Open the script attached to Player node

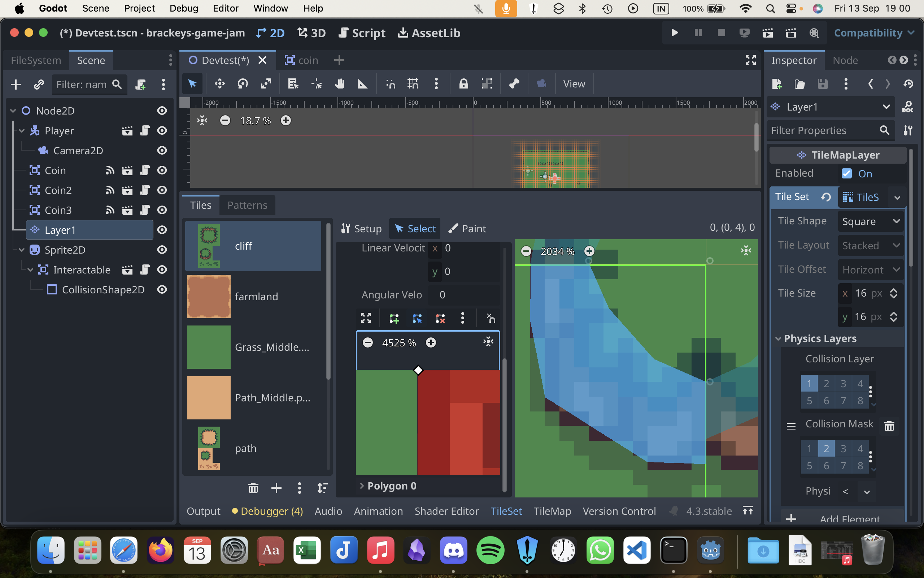pyautogui.click(x=144, y=131)
